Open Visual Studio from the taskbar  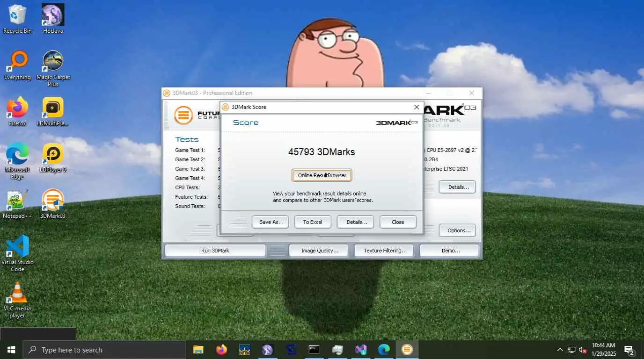point(360,350)
